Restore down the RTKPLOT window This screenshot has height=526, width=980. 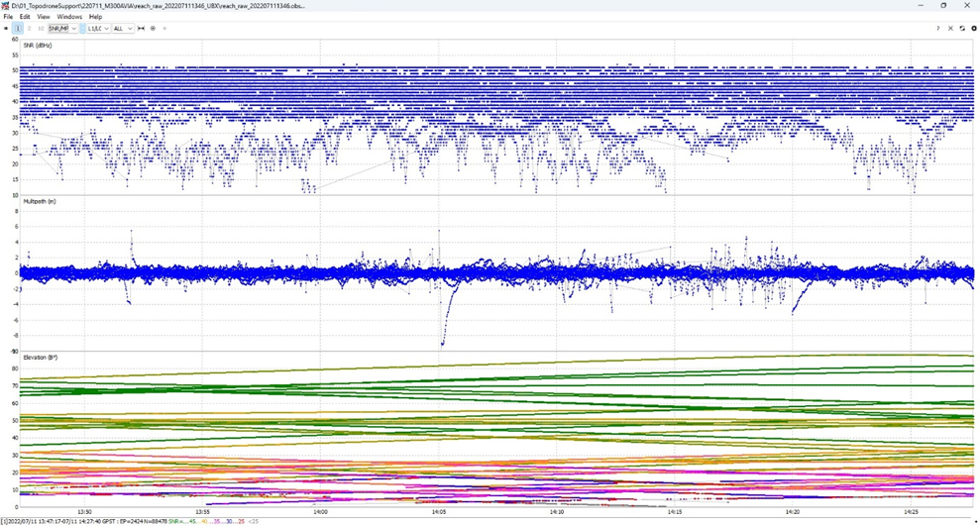(x=943, y=6)
